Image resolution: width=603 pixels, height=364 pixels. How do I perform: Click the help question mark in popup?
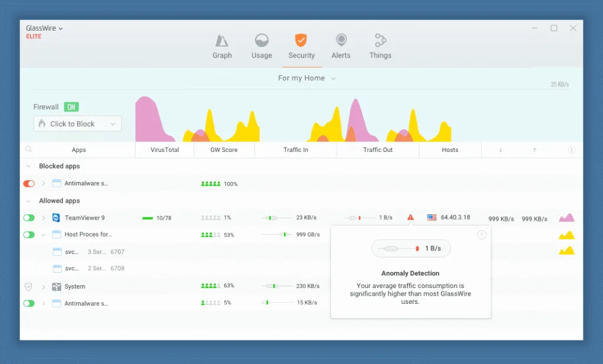(x=481, y=235)
